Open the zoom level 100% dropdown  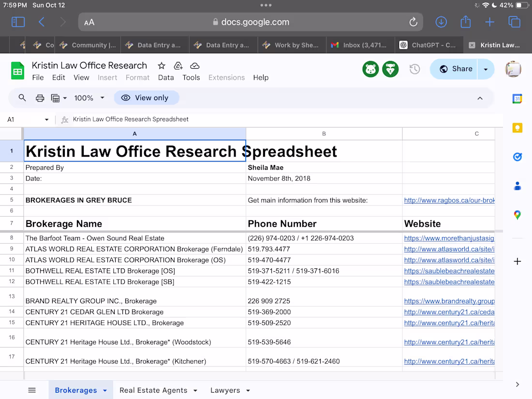pyautogui.click(x=89, y=98)
